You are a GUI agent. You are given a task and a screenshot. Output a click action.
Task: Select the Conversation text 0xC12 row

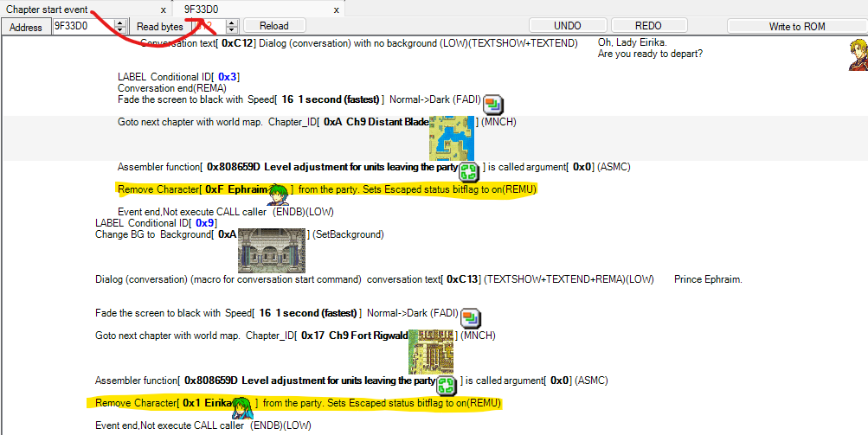coord(359,43)
